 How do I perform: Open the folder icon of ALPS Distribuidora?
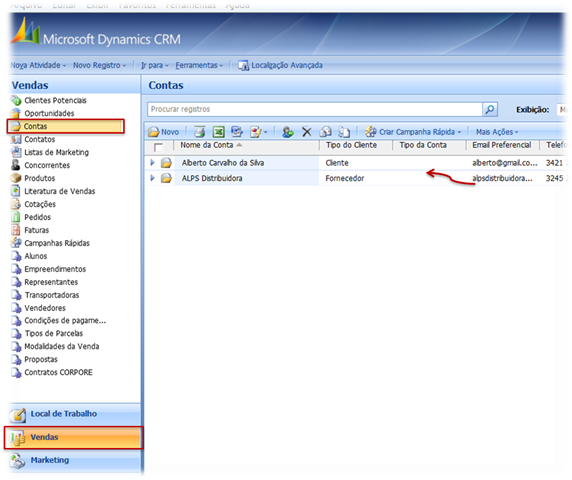pyautogui.click(x=166, y=178)
